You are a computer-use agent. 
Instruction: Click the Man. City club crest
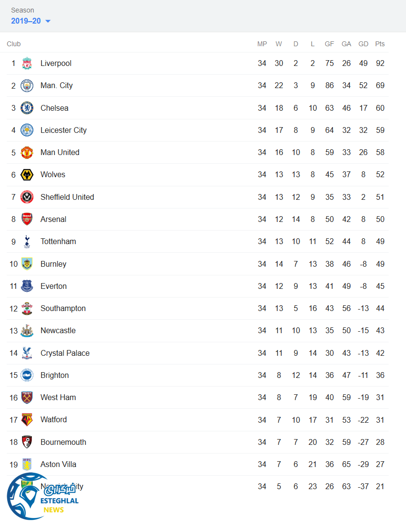(x=27, y=86)
